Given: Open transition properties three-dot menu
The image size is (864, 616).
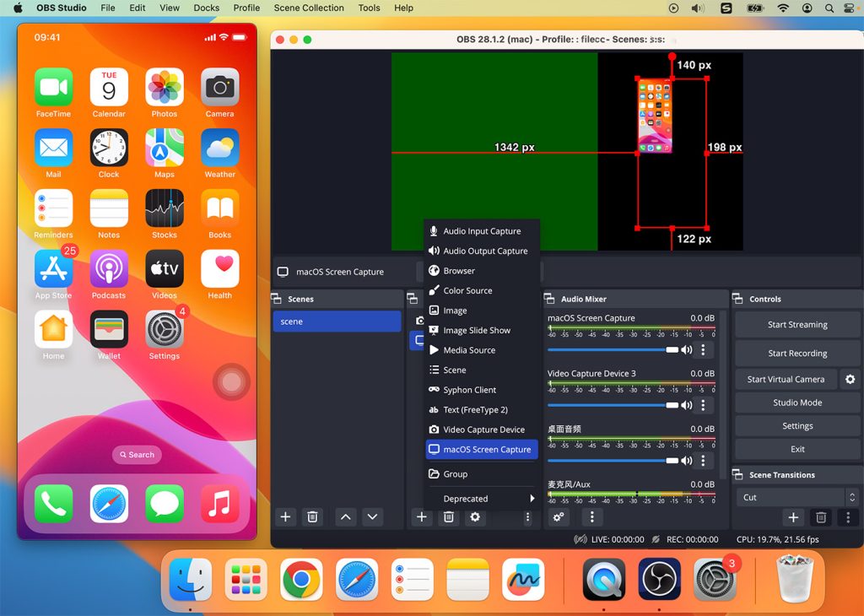Looking at the screenshot, I should pos(847,516).
